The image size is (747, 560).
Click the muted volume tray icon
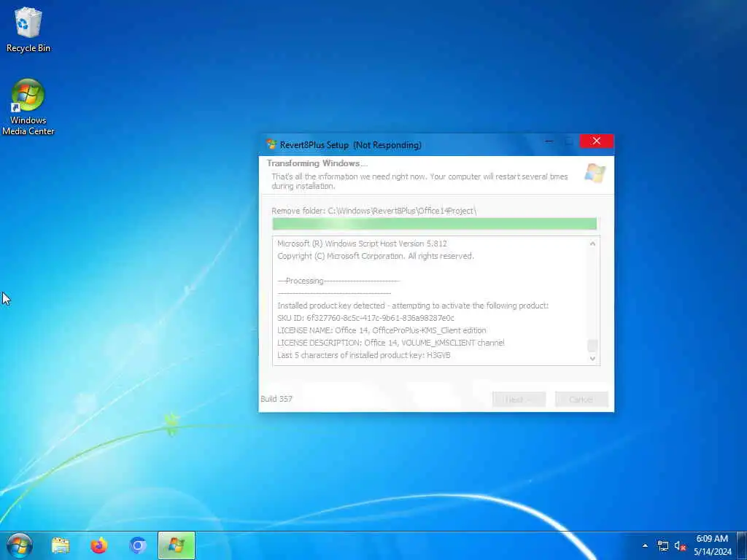680,546
